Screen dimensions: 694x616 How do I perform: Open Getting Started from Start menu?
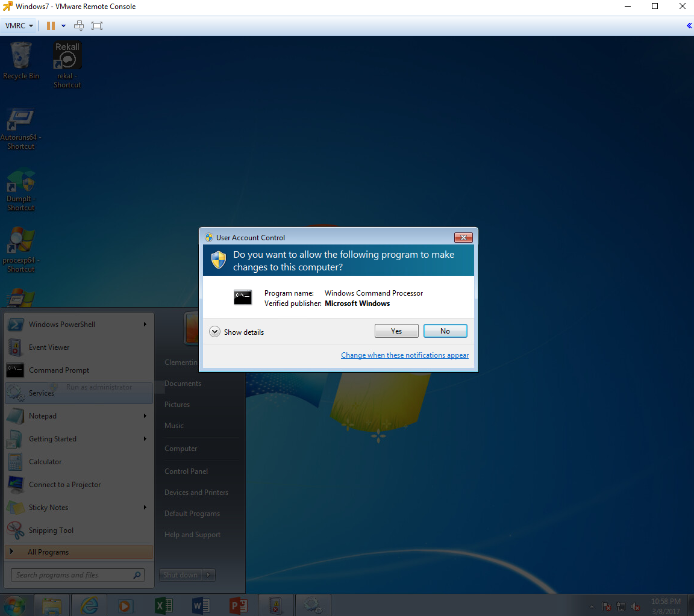(x=79, y=439)
